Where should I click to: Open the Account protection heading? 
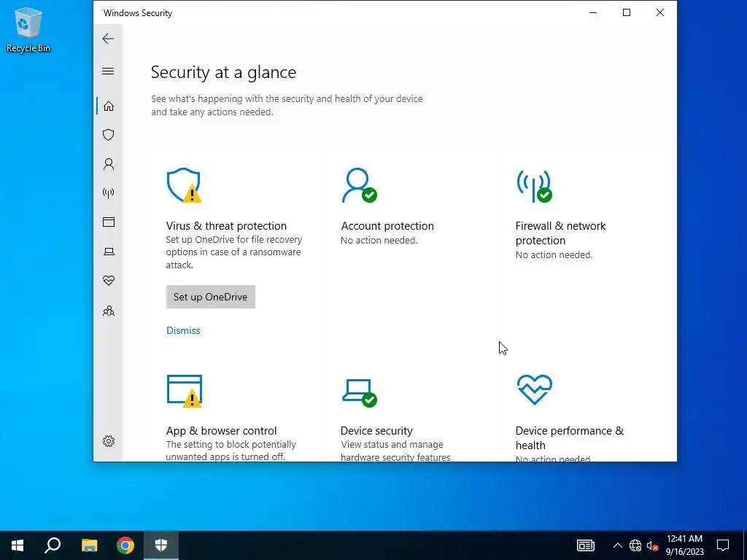tap(387, 226)
